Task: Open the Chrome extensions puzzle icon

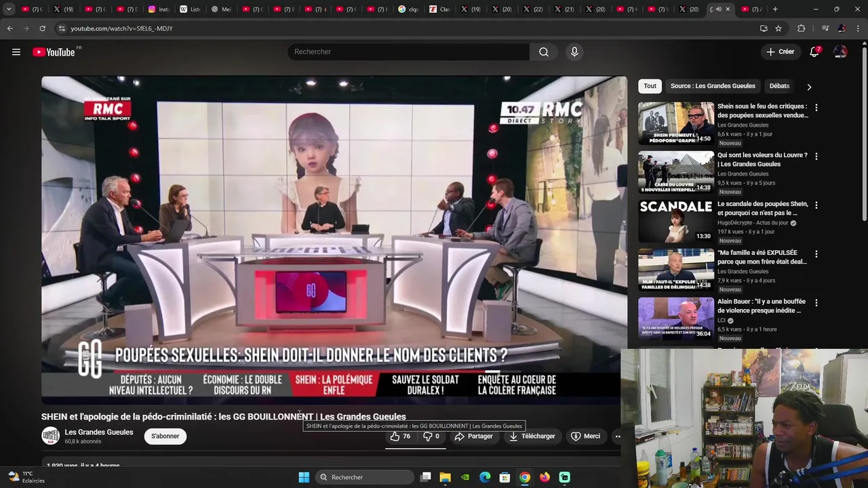Action: 801,28
